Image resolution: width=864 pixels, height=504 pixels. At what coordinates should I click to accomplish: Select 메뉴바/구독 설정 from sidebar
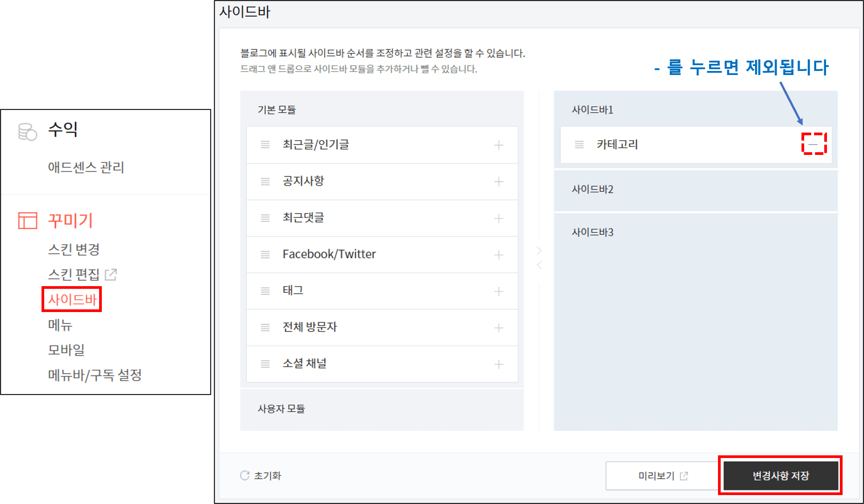pos(96,375)
